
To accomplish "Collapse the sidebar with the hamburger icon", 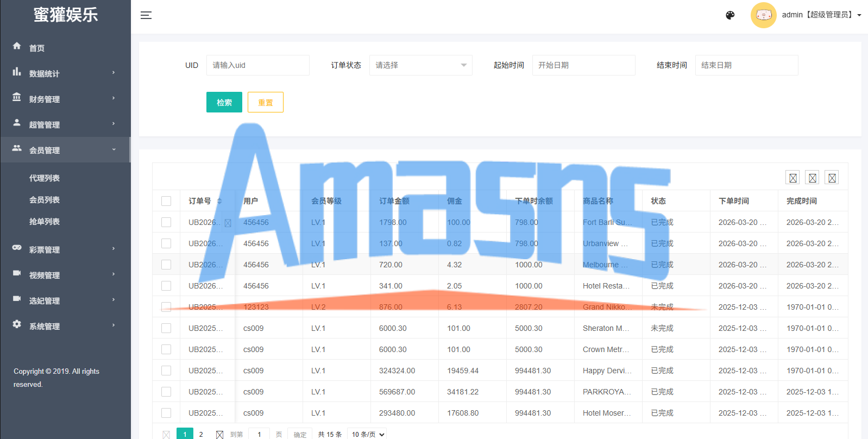I will point(146,15).
